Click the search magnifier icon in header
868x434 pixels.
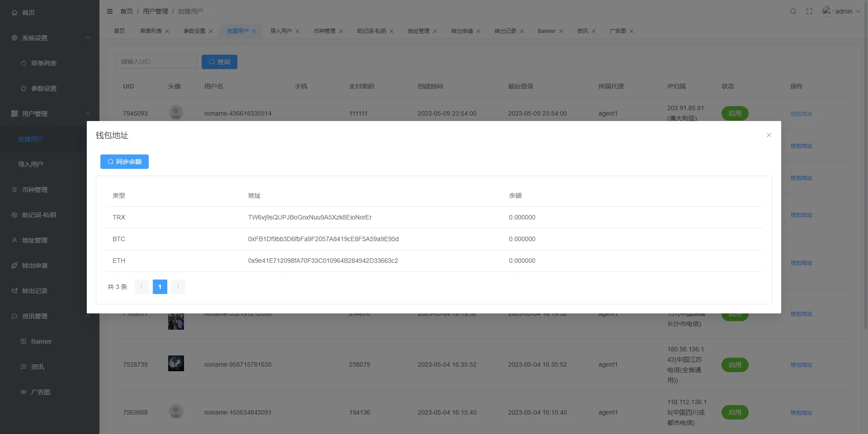(793, 11)
